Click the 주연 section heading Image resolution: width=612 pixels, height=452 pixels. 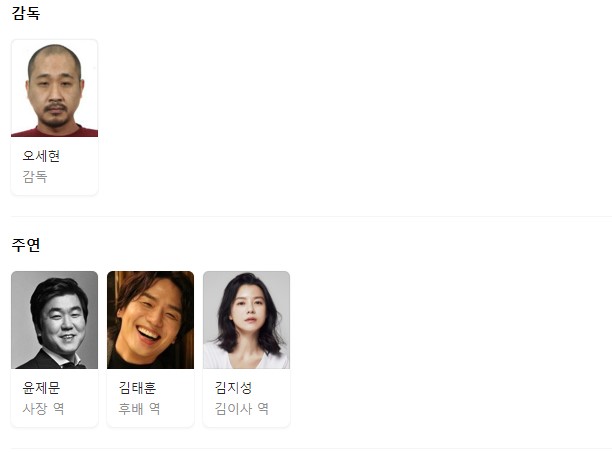[x=26, y=245]
